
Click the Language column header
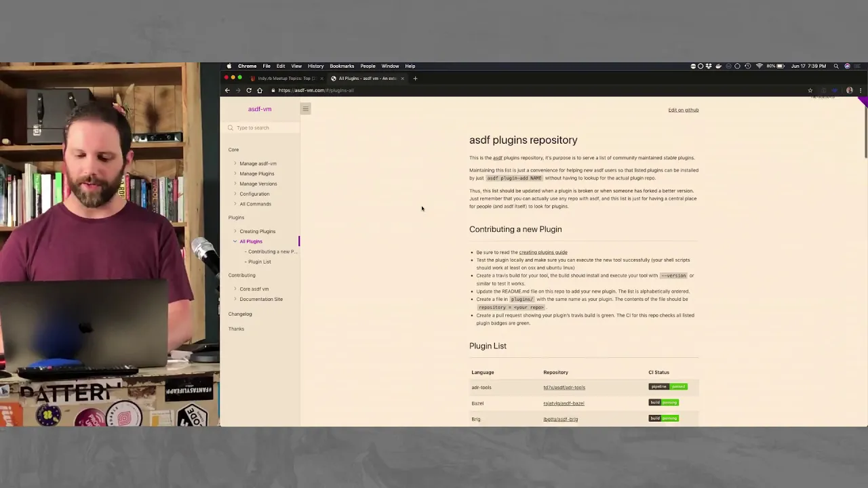[x=483, y=372]
